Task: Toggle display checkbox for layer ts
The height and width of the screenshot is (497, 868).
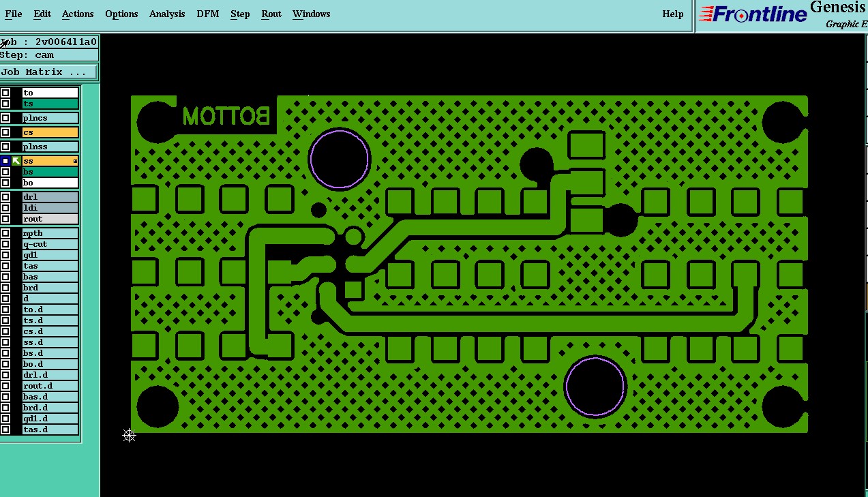Action: coord(5,104)
